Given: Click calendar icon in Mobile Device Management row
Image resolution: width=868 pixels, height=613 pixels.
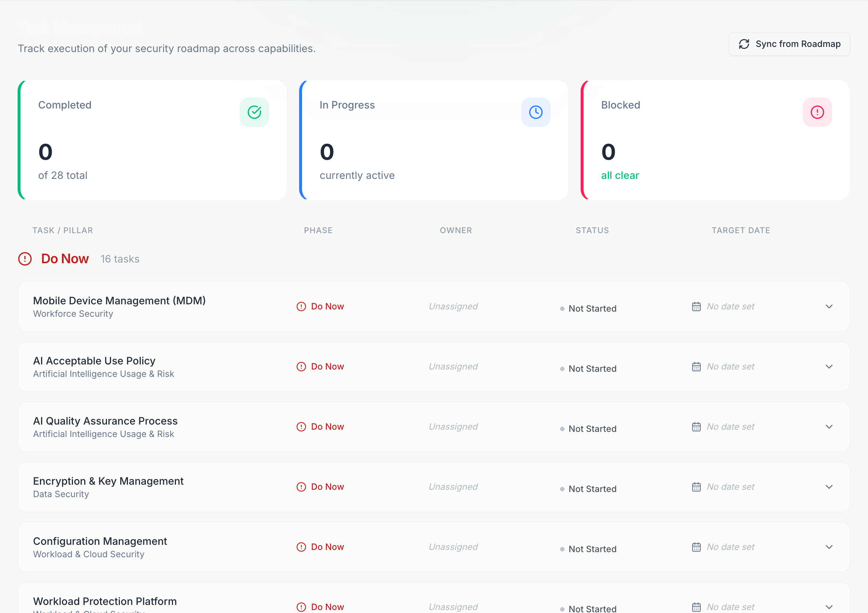Looking at the screenshot, I should tap(696, 307).
